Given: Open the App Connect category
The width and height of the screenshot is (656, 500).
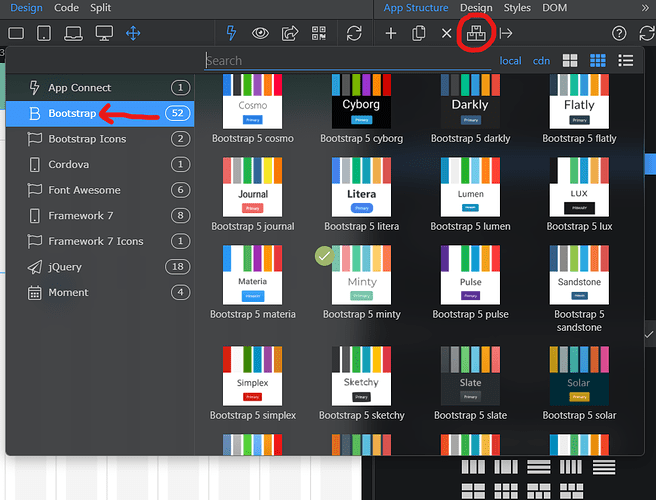Looking at the screenshot, I should point(100,87).
